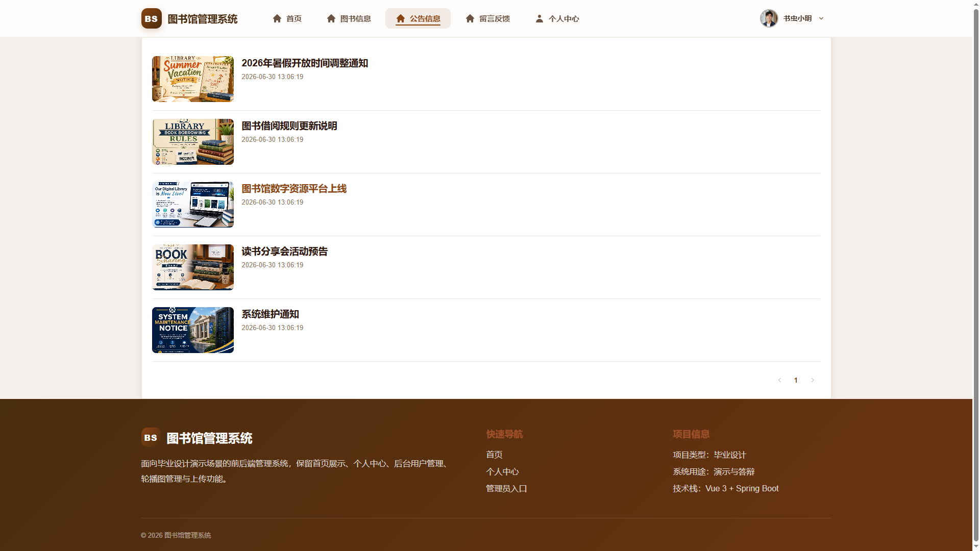Open announcement 系统维护通知

click(271, 314)
